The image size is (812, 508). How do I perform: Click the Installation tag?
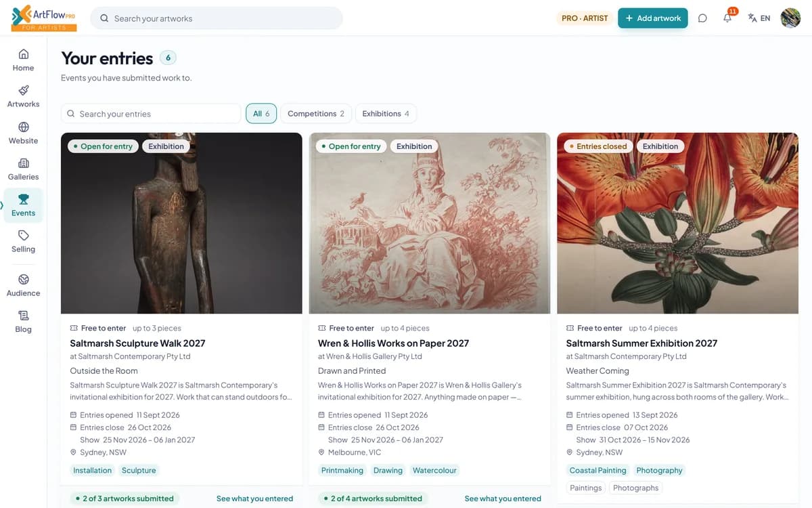pos(93,471)
